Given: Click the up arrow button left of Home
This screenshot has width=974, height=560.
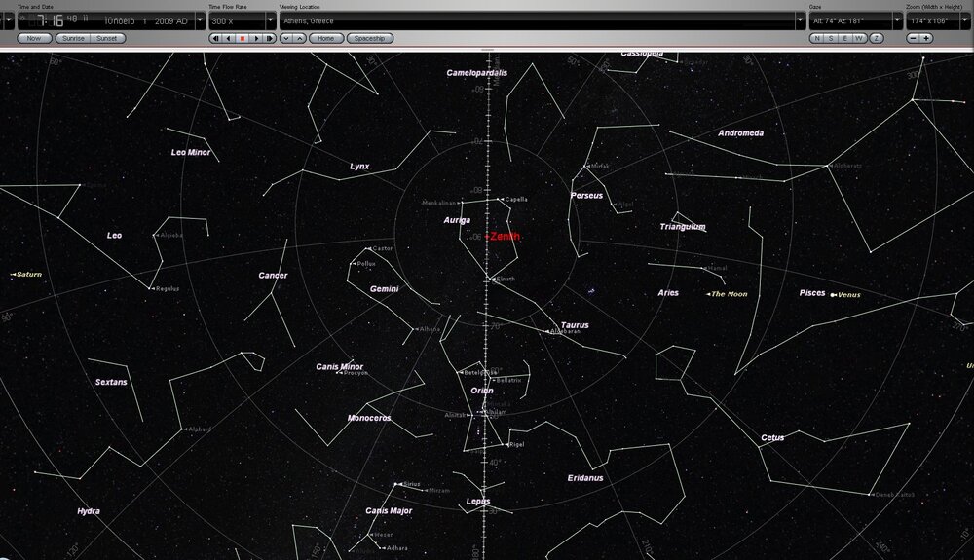Looking at the screenshot, I should pos(299,38).
